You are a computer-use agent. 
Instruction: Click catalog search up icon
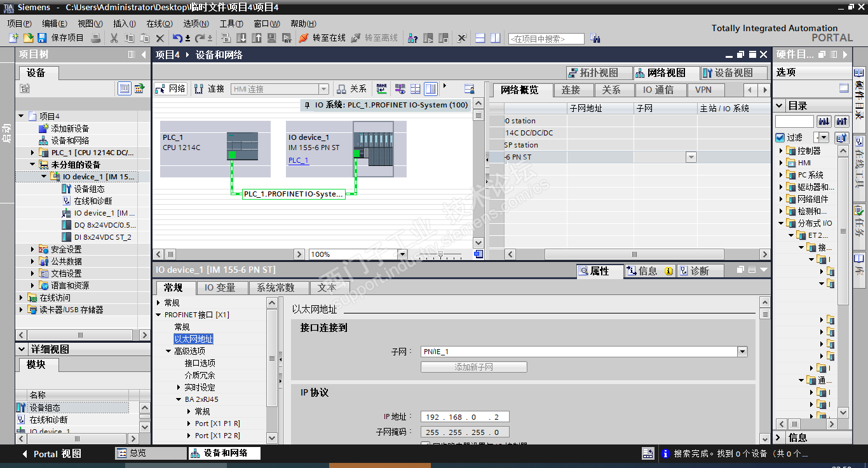coord(842,121)
